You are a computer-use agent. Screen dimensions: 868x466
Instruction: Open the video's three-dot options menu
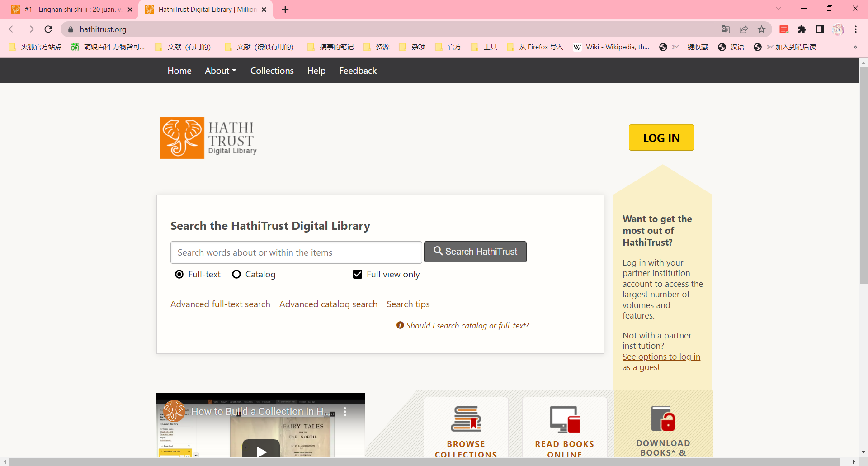[345, 411]
